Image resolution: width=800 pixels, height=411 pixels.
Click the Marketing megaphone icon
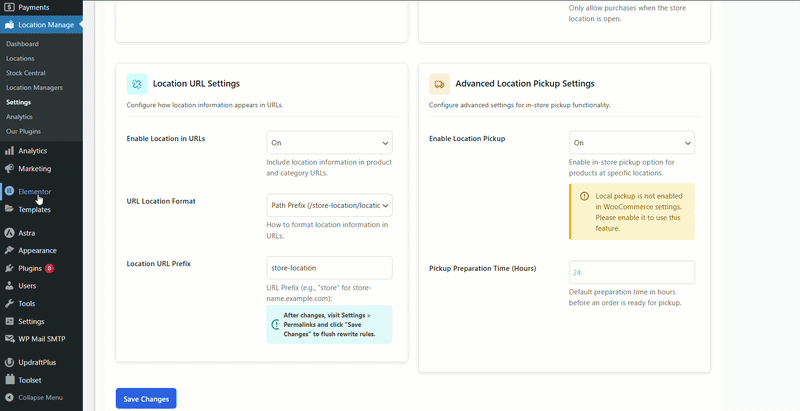pyautogui.click(x=9, y=169)
